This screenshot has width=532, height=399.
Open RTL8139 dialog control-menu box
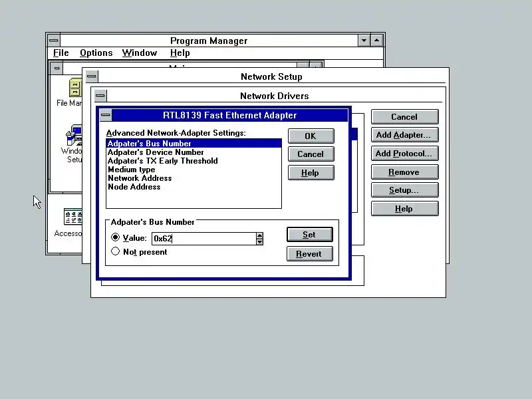(x=106, y=115)
